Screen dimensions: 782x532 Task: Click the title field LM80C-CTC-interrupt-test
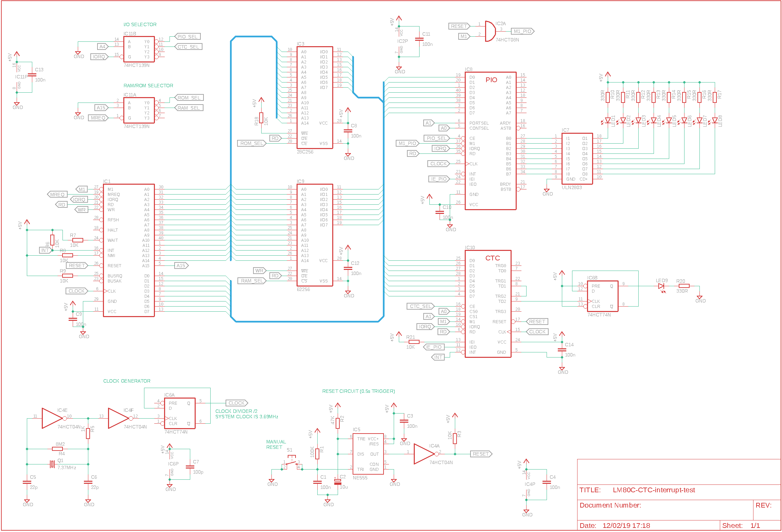(654, 490)
